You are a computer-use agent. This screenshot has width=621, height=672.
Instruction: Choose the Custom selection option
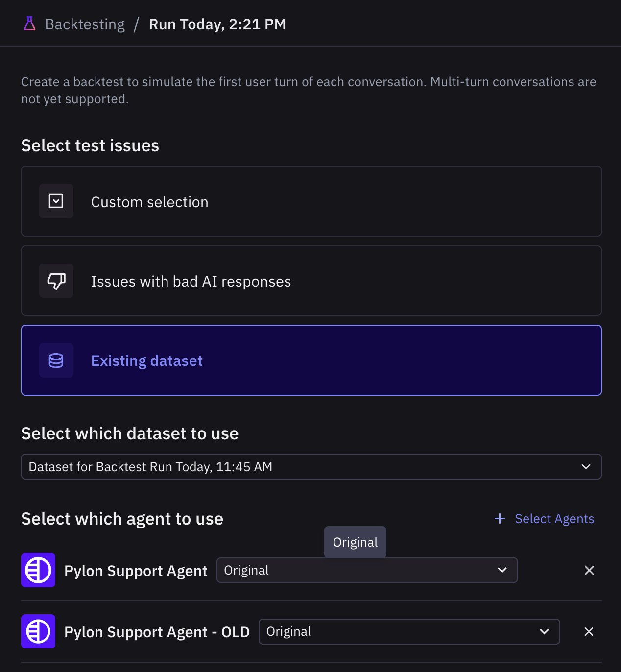311,201
